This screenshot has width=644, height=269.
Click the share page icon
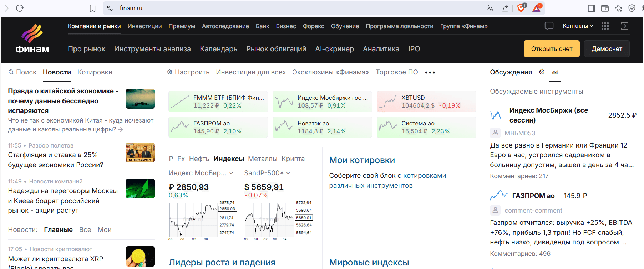[x=505, y=8]
